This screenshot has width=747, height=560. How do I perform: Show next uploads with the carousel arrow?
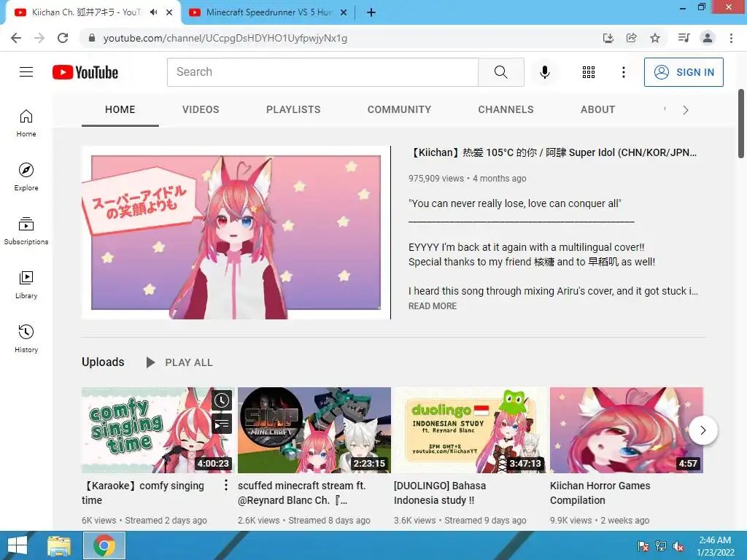703,430
